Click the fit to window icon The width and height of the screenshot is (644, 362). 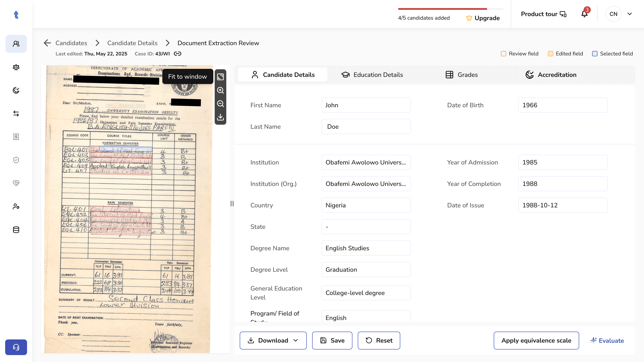click(220, 77)
